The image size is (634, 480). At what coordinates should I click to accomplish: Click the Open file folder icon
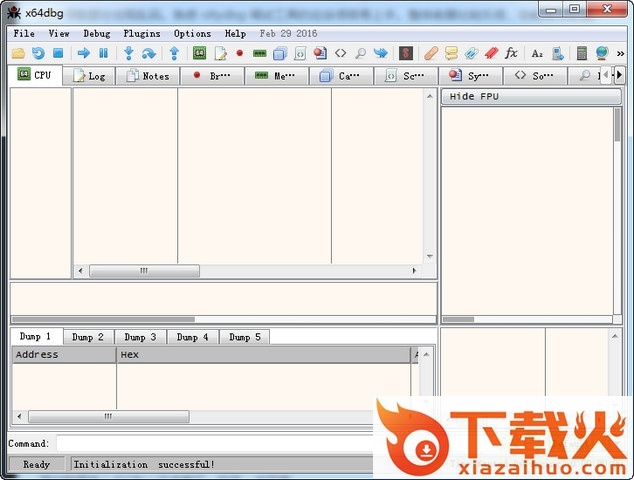[x=18, y=53]
